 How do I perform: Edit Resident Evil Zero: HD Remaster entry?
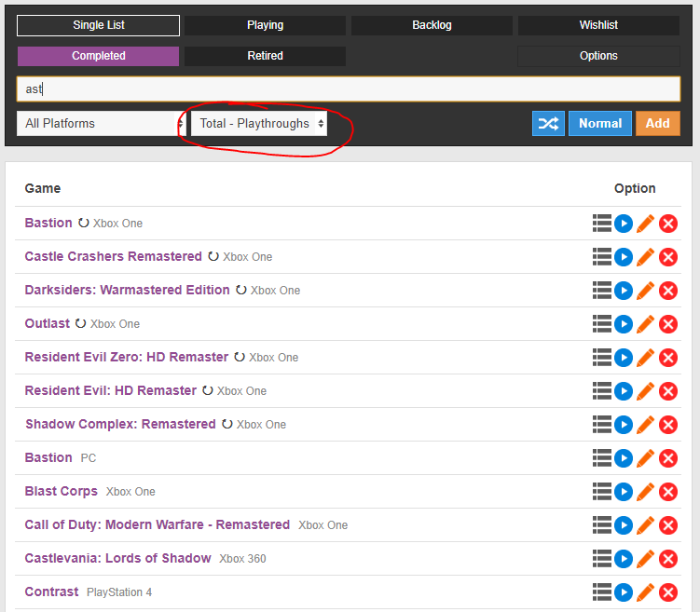(645, 358)
